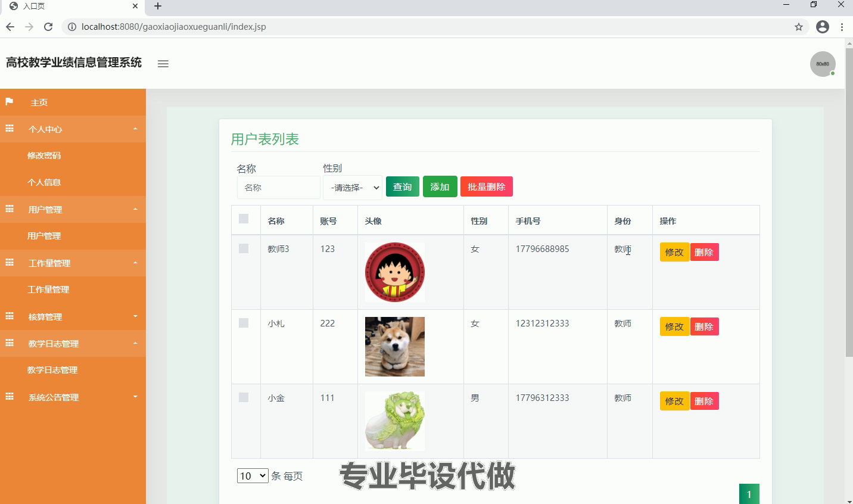853x504 pixels.
Task: Click the browser address bar URL
Action: [174, 27]
